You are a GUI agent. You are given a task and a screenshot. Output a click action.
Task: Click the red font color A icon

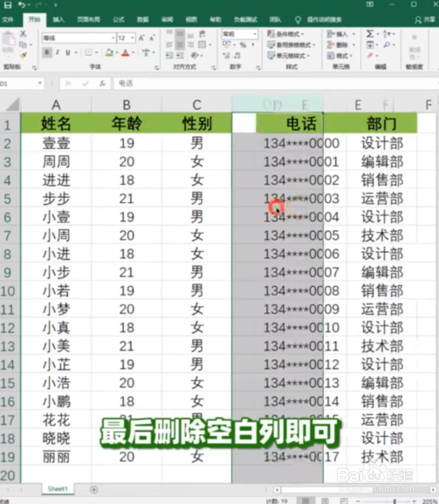pos(126,52)
